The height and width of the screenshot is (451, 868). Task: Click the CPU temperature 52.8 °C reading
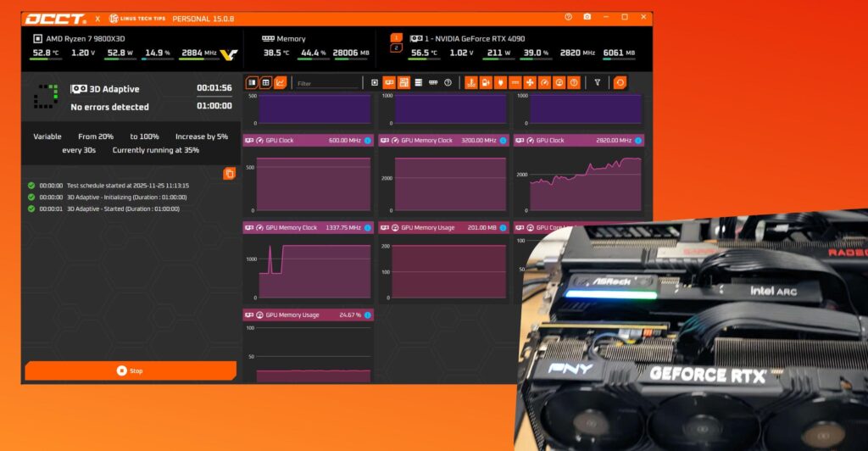[46, 53]
